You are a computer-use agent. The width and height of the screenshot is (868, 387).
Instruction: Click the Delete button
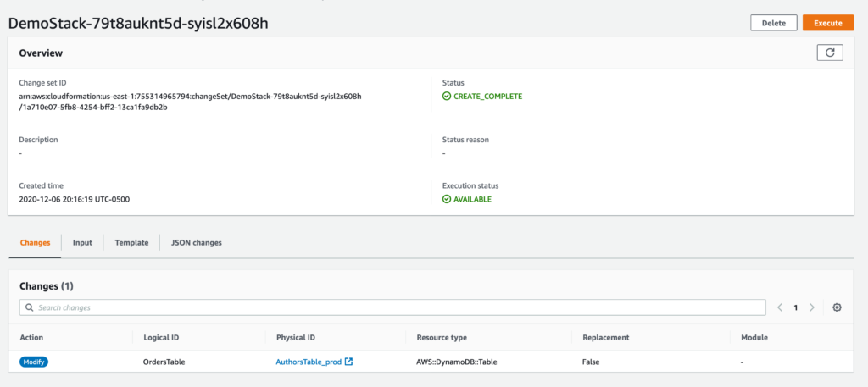(x=773, y=23)
